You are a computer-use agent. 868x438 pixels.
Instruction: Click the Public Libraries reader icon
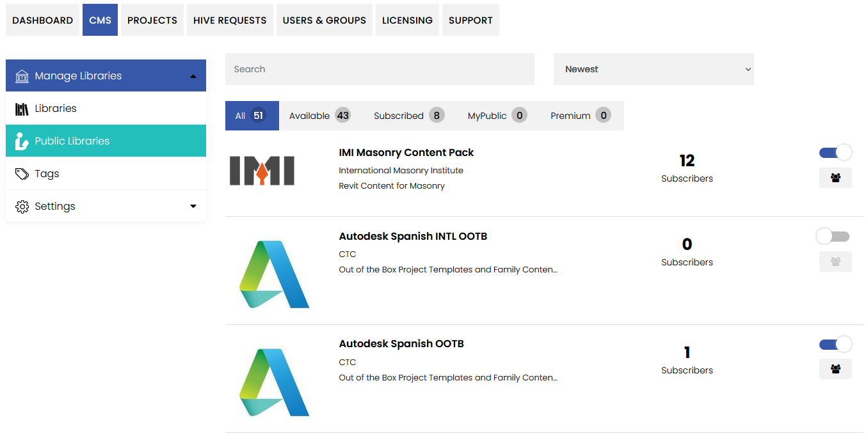[22, 141]
